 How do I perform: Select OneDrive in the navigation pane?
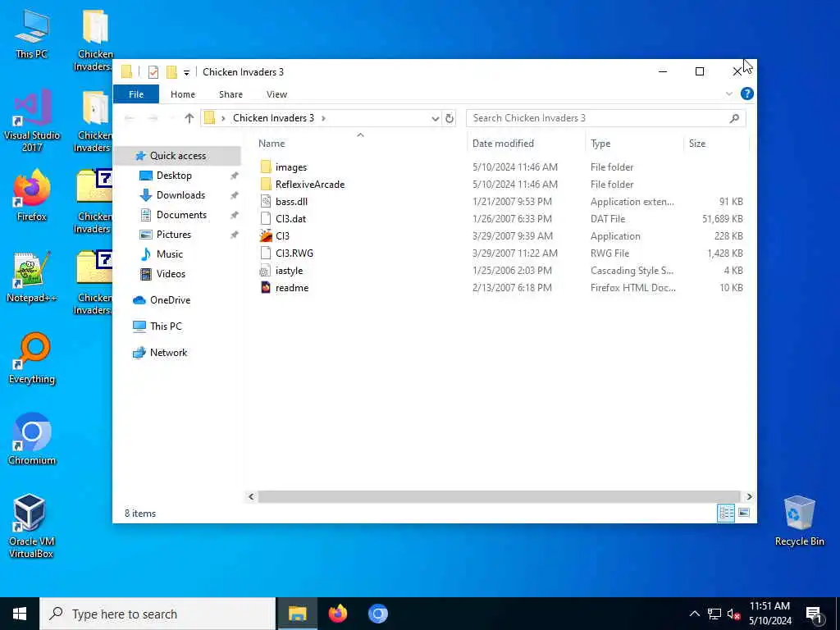pyautogui.click(x=170, y=300)
